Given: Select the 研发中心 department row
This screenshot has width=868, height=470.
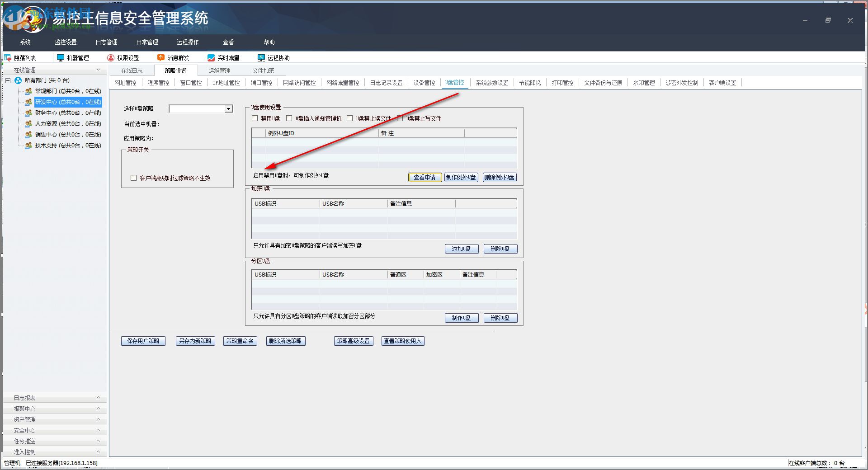Looking at the screenshot, I should click(68, 102).
